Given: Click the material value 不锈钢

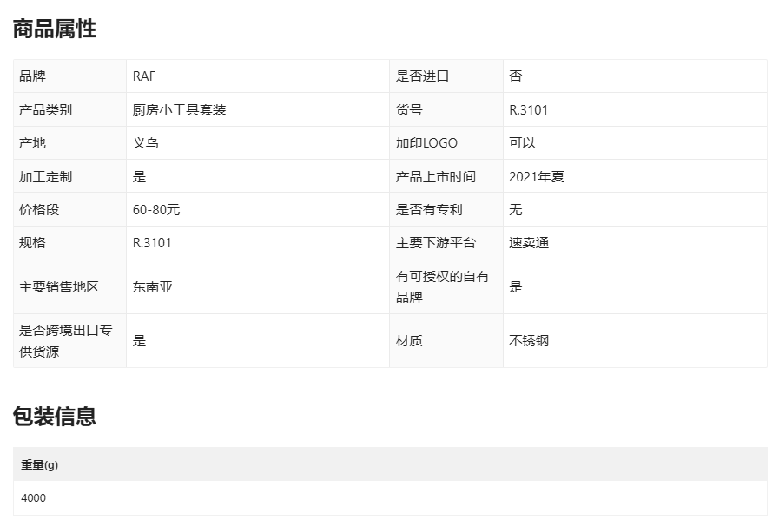Looking at the screenshot, I should point(529,340).
